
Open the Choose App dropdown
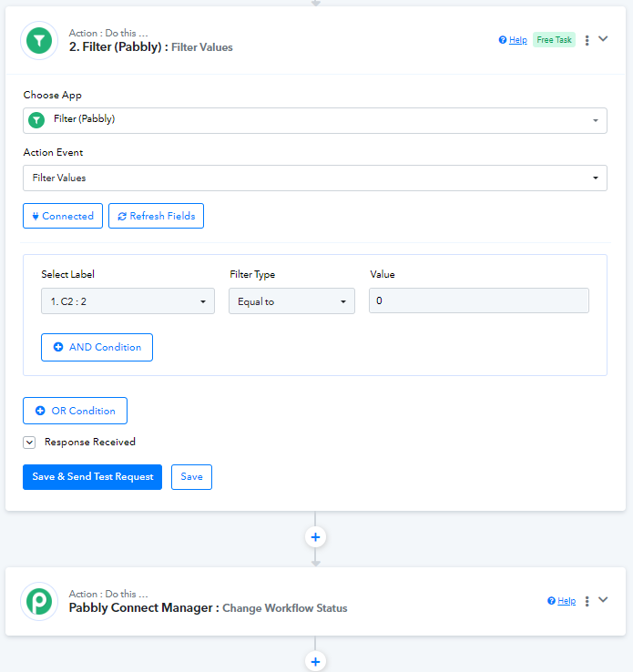[315, 120]
